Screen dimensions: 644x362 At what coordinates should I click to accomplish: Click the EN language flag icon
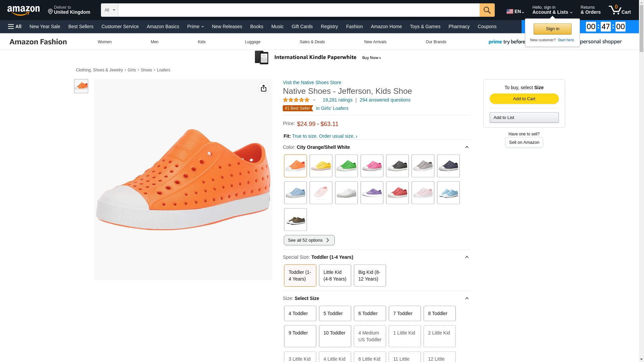[x=510, y=11]
